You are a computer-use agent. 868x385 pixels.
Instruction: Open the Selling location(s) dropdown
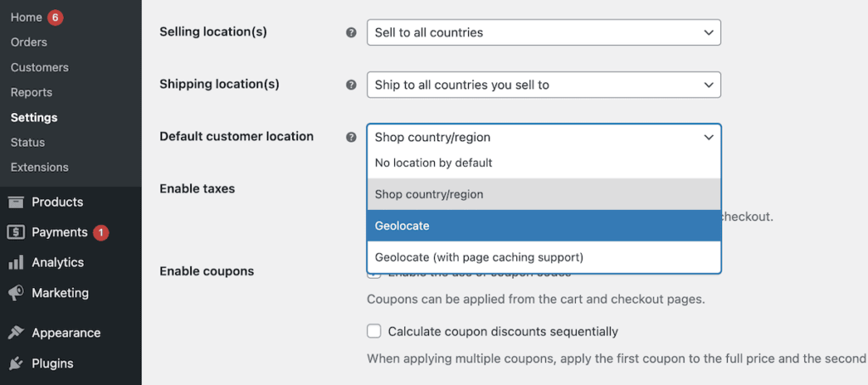point(544,33)
